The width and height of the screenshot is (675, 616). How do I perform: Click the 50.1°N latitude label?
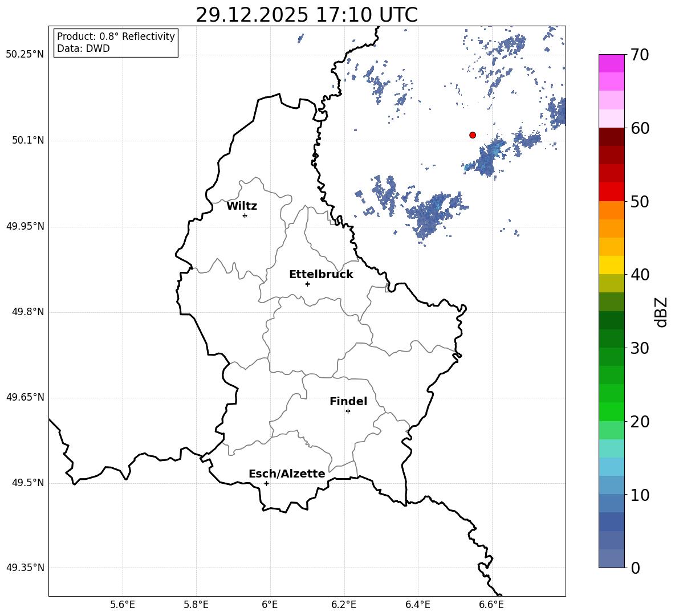tap(28, 141)
